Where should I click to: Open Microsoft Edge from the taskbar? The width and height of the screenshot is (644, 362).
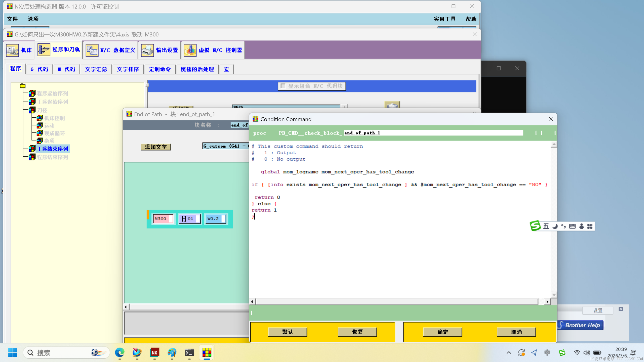pyautogui.click(x=119, y=352)
